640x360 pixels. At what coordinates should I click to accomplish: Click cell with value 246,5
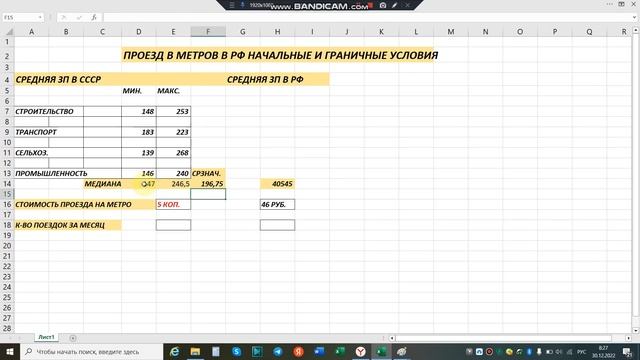(173, 184)
